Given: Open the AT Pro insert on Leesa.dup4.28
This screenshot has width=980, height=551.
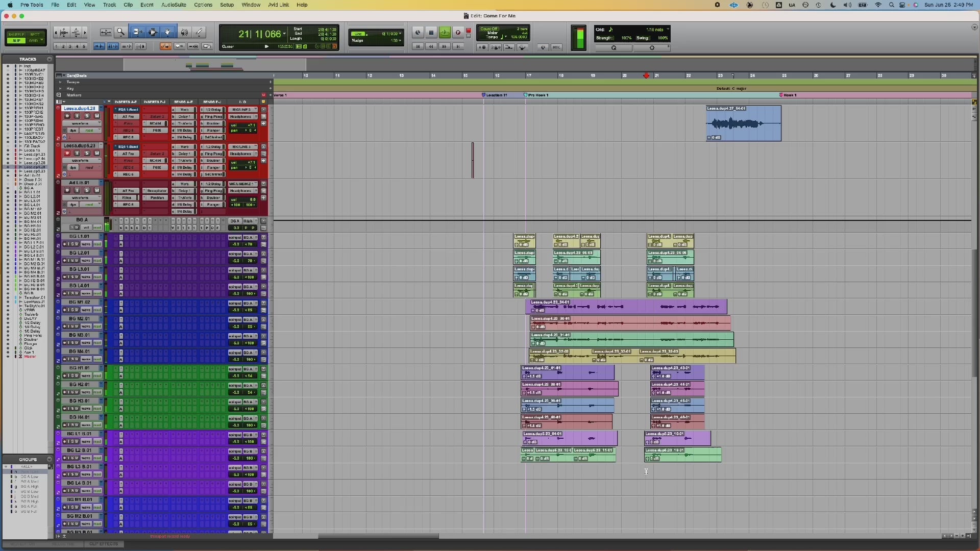Looking at the screenshot, I should pos(128,116).
